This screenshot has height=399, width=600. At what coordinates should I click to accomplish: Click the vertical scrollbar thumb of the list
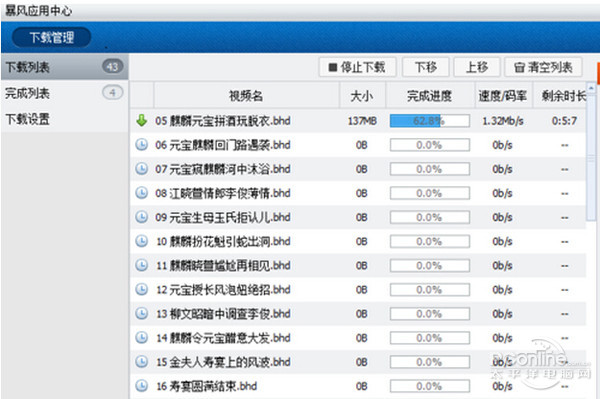point(591,157)
